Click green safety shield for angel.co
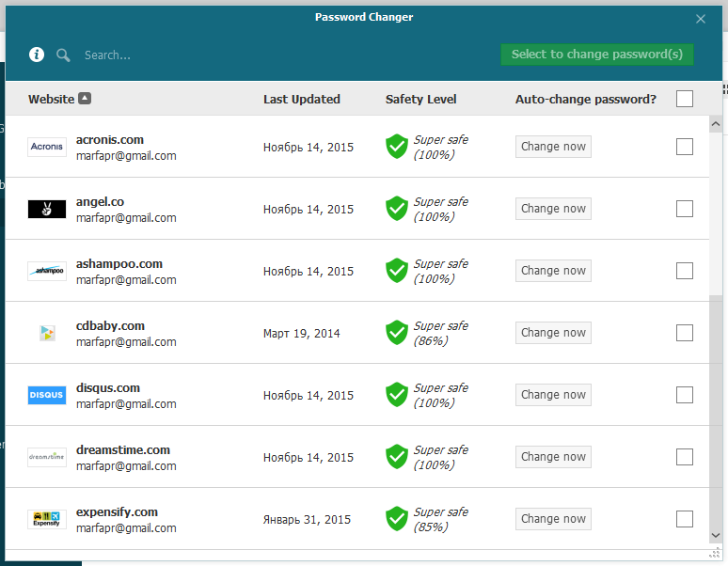728x566 pixels. 397,209
